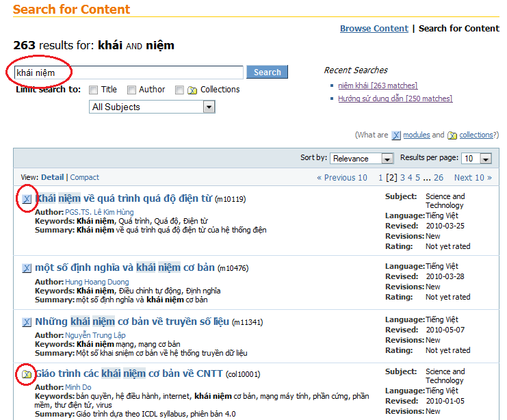Click module icon beside 'Những khái niệm cơ bản'

(x=27, y=322)
